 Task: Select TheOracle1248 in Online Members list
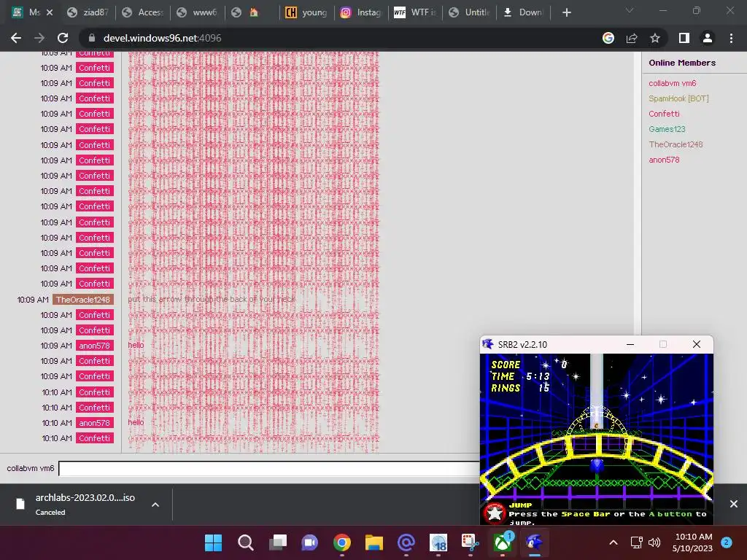(x=676, y=144)
